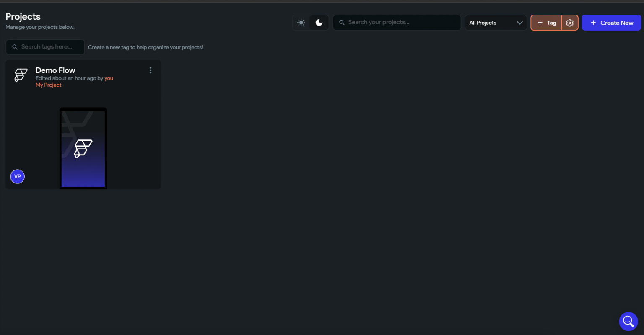Click the magnifier icon in tags search
This screenshot has width=644, height=335.
click(x=15, y=47)
